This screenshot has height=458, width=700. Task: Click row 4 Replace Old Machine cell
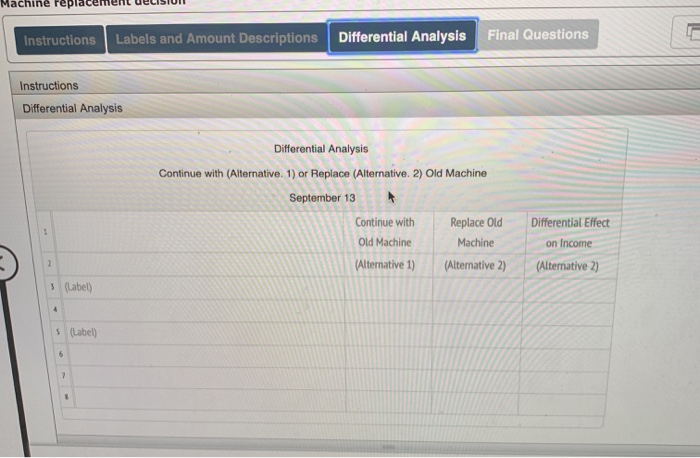pyautogui.click(x=477, y=312)
